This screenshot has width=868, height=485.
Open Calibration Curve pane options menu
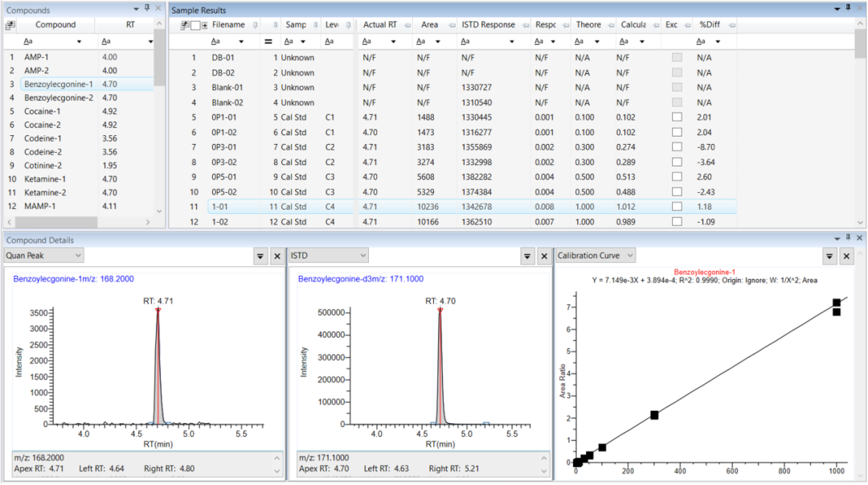click(x=829, y=256)
